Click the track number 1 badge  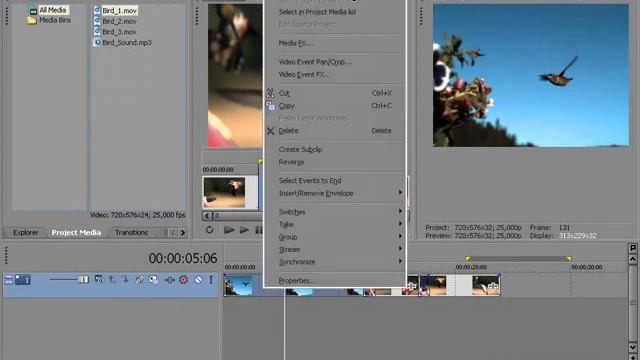click(x=23, y=280)
